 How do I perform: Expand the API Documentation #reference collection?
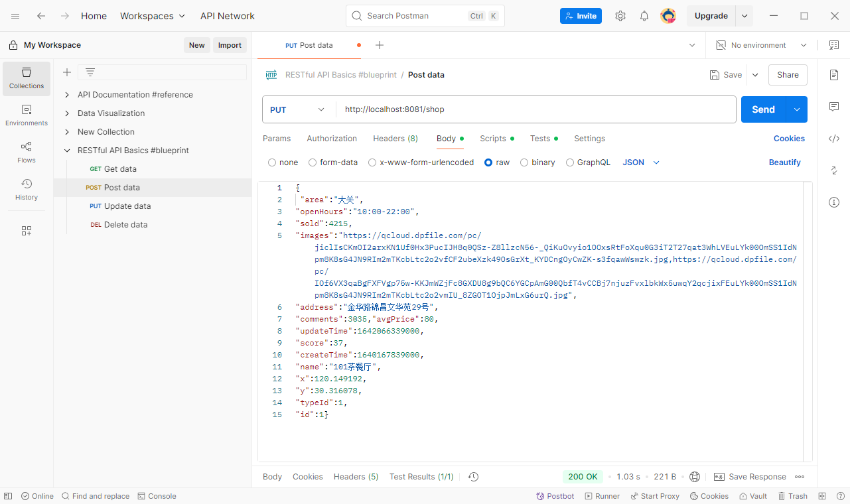tap(67, 95)
